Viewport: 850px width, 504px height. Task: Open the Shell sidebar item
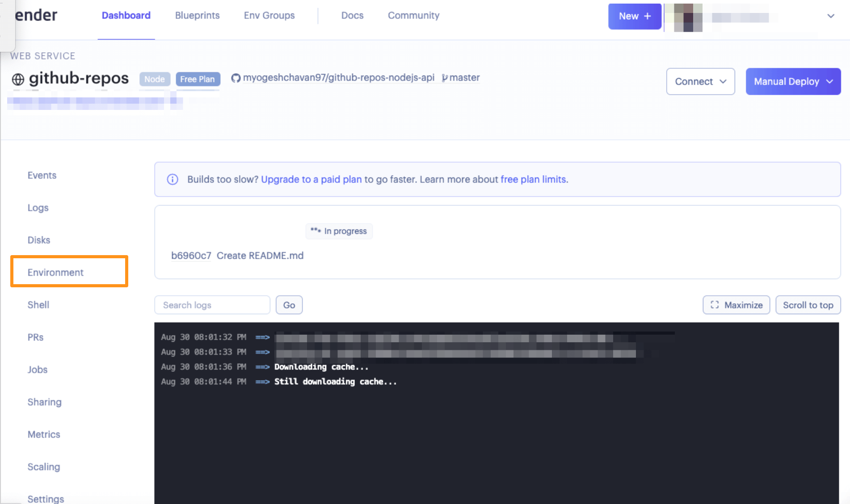38,305
